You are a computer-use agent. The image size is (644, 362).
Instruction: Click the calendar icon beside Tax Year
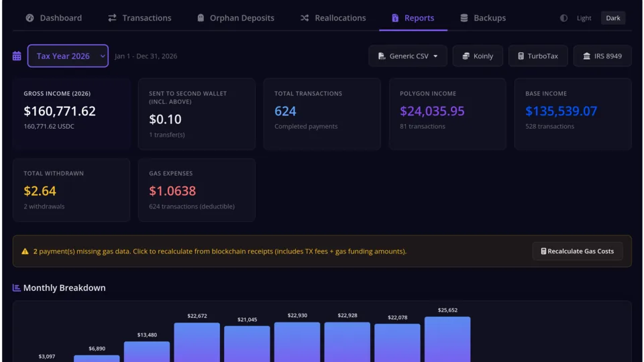[17, 56]
